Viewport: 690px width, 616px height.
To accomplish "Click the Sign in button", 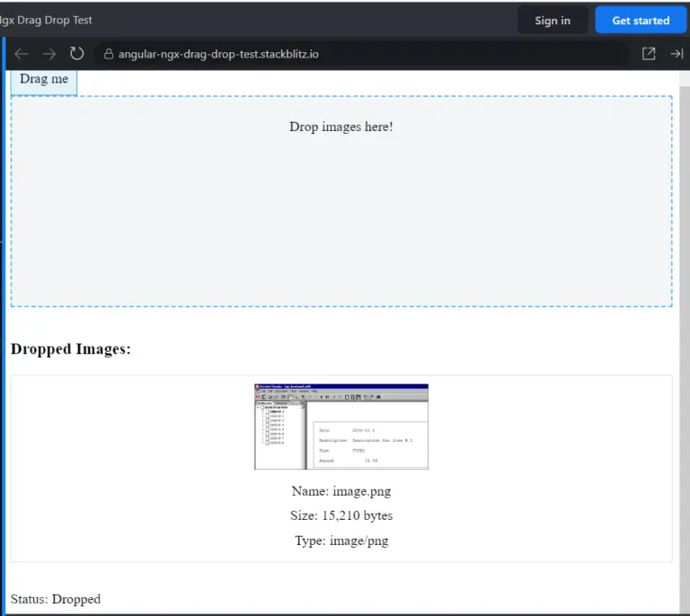I will (x=552, y=21).
